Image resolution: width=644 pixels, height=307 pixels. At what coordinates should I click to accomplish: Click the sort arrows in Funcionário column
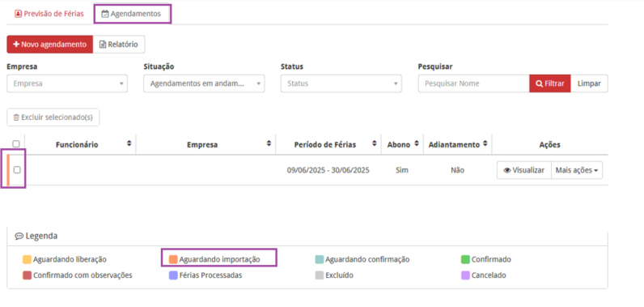pyautogui.click(x=129, y=143)
